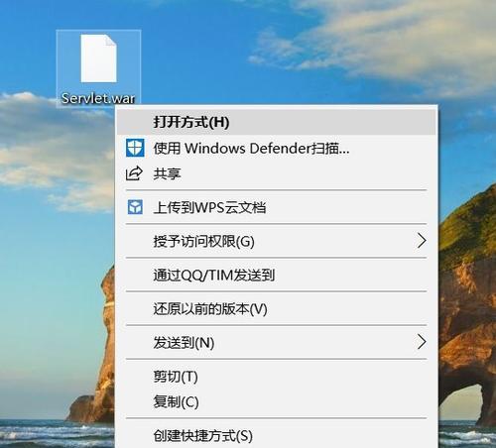496x448 pixels.
Task: Open the 授予访问权限(G) submenu
Action: point(277,241)
